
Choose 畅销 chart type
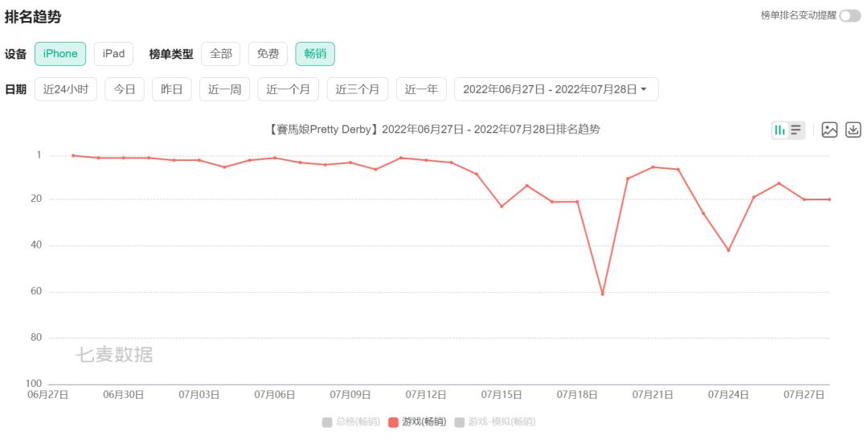(x=315, y=54)
